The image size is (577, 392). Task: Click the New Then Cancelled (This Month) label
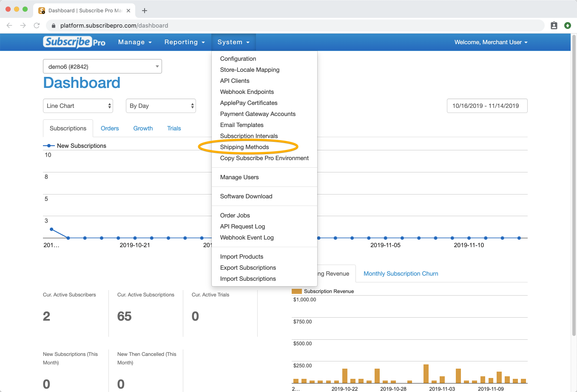(x=147, y=358)
